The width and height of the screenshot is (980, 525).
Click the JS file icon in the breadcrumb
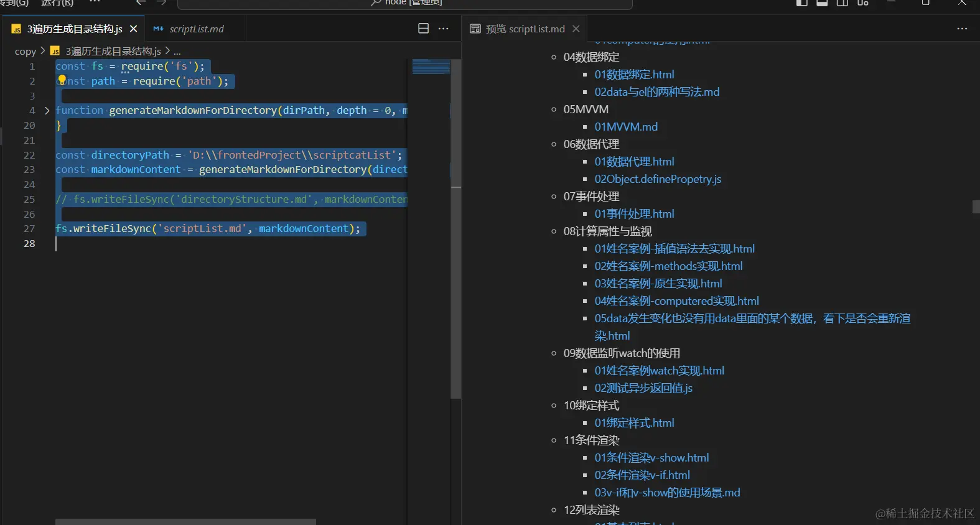point(55,51)
